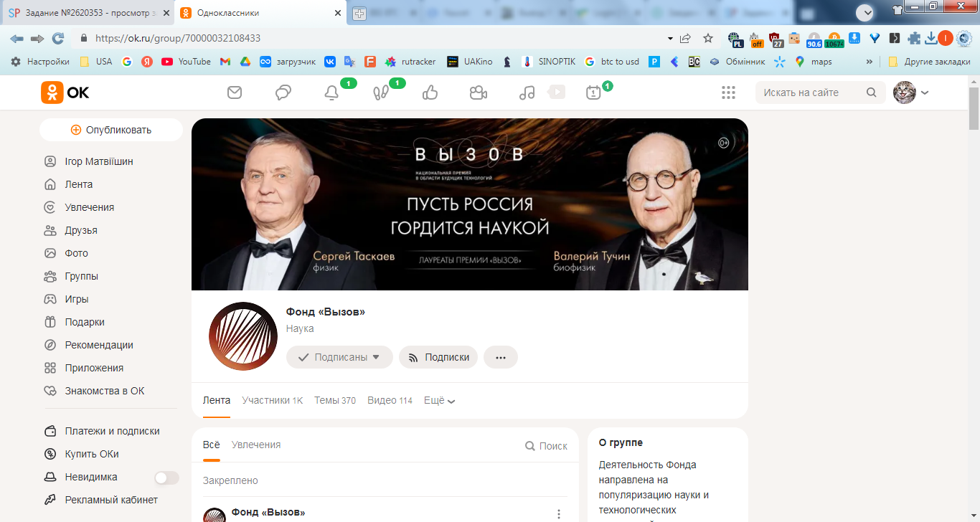The image size is (980, 522).
Task: Select the Увлечения feed filter
Action: tap(256, 445)
